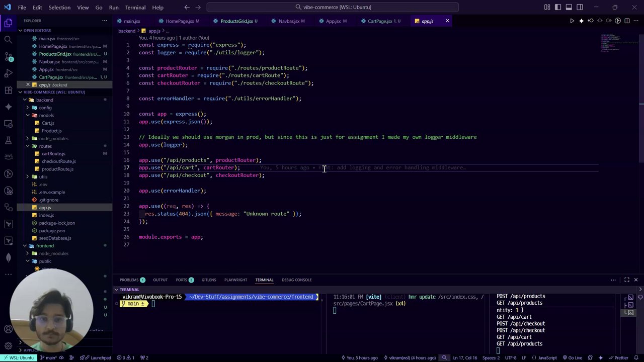Viewport: 644px width, 362px height.
Task: Click the WSL: Ubuntu remote indicator
Action: pos(18,358)
